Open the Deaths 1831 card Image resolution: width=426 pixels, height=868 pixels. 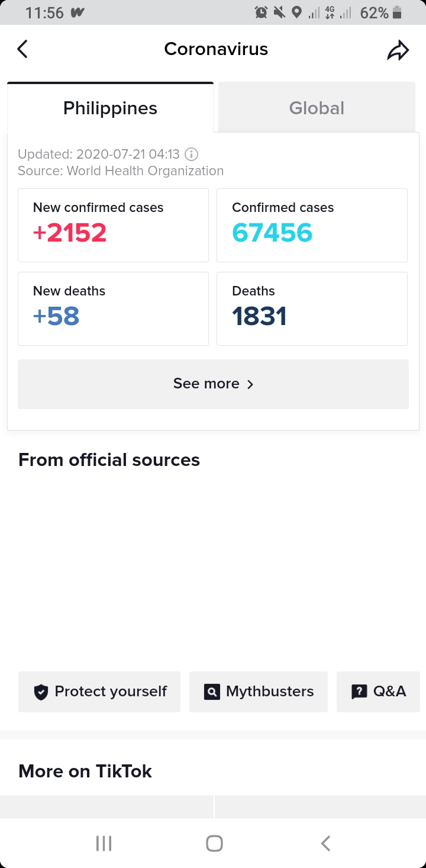click(x=312, y=308)
